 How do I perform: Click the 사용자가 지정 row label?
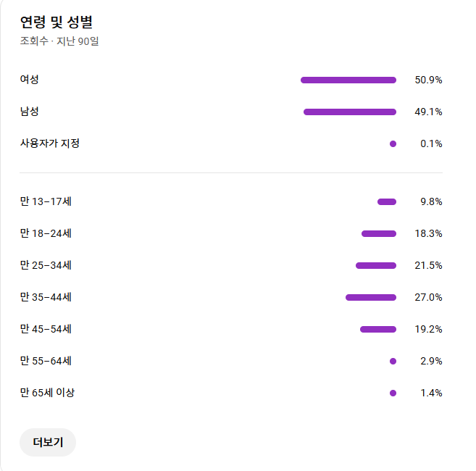pyautogui.click(x=50, y=143)
